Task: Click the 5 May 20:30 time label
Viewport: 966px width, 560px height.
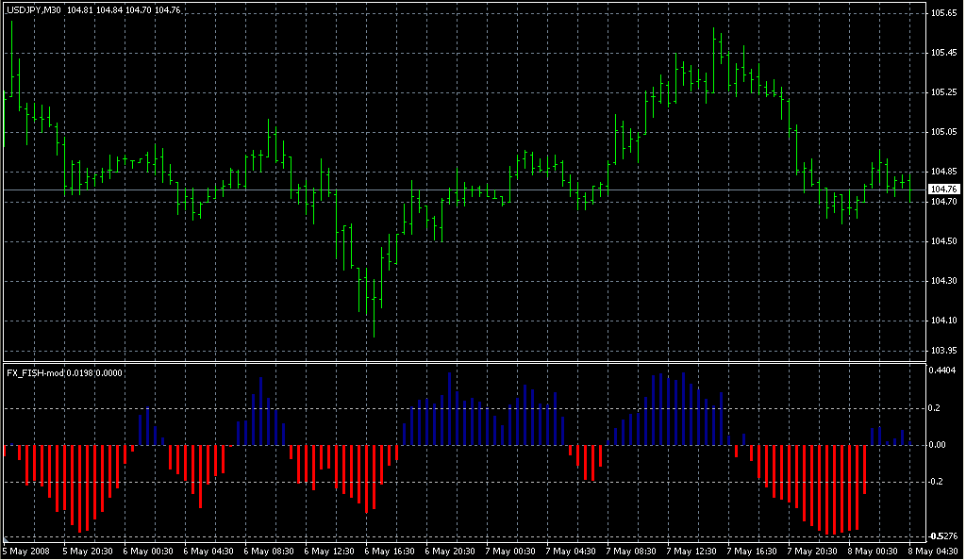Action: (88, 552)
